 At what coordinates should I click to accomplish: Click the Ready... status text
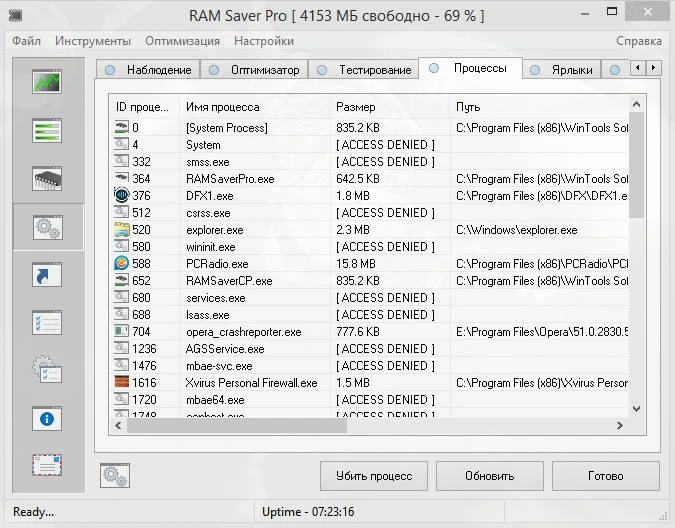tap(34, 512)
